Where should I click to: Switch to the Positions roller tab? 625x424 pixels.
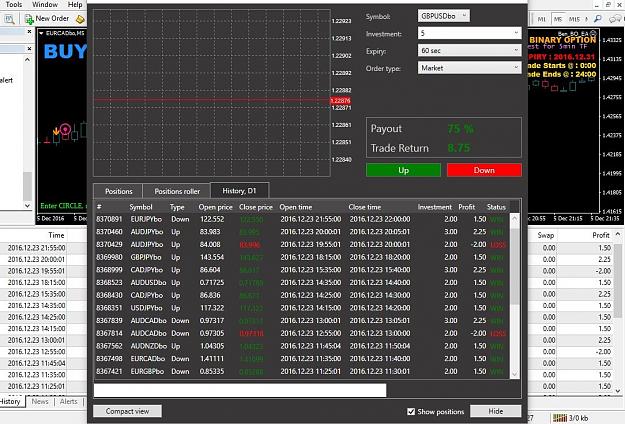pyautogui.click(x=177, y=191)
